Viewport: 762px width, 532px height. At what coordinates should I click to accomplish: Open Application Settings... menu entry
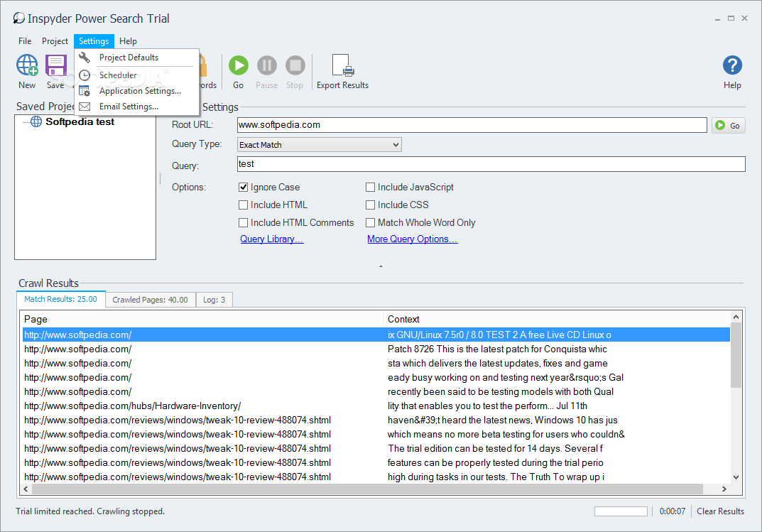click(x=137, y=91)
